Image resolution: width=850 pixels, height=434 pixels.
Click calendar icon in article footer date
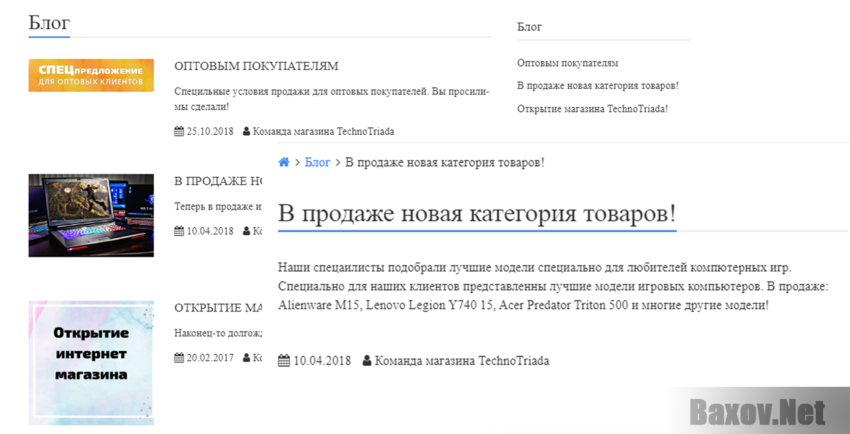pyautogui.click(x=284, y=360)
